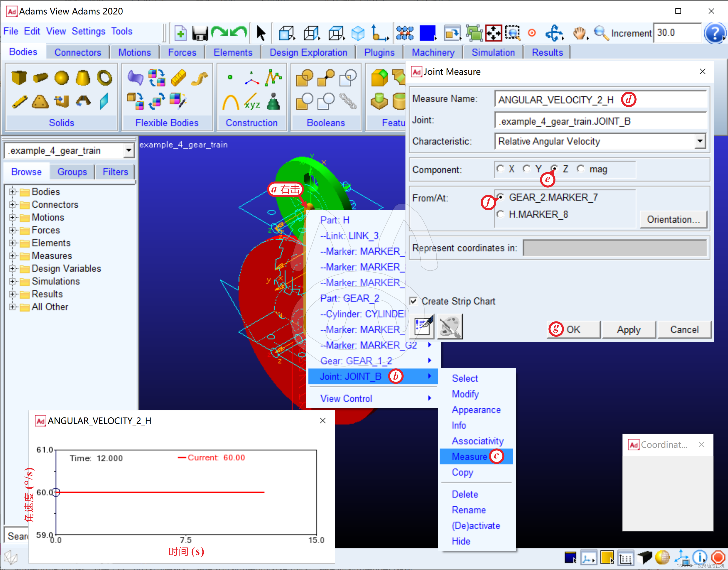Choose Measure in context submenu
This screenshot has height=570, width=728.
tap(477, 456)
